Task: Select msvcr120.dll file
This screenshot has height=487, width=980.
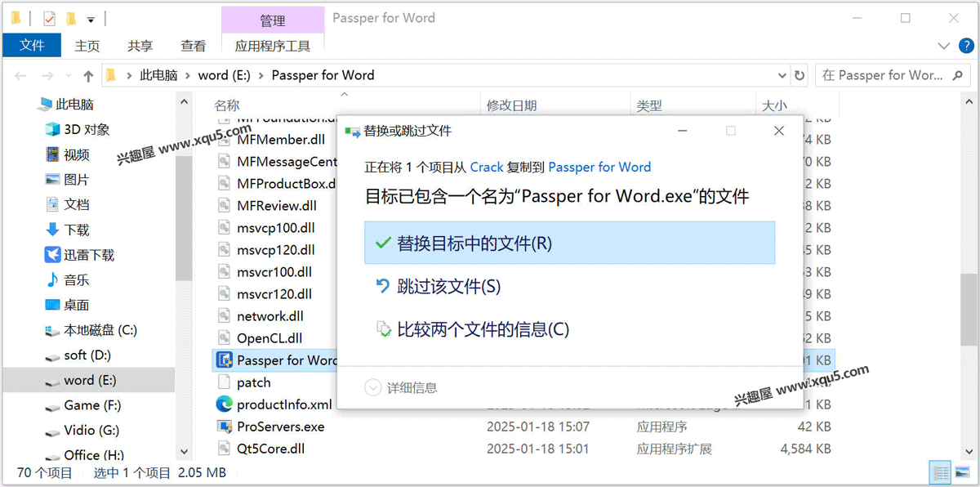Action: (x=274, y=294)
